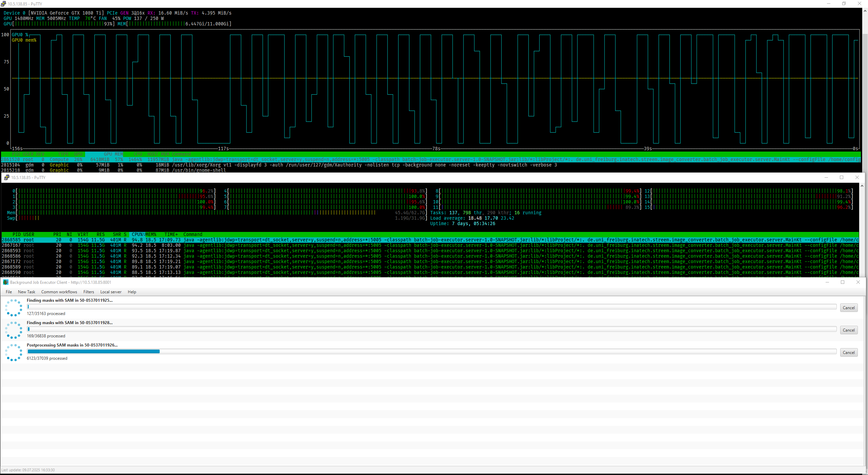Viewport: 868px width, 475px height.
Task: Sort htop by USER column header
Action: [x=29, y=234]
